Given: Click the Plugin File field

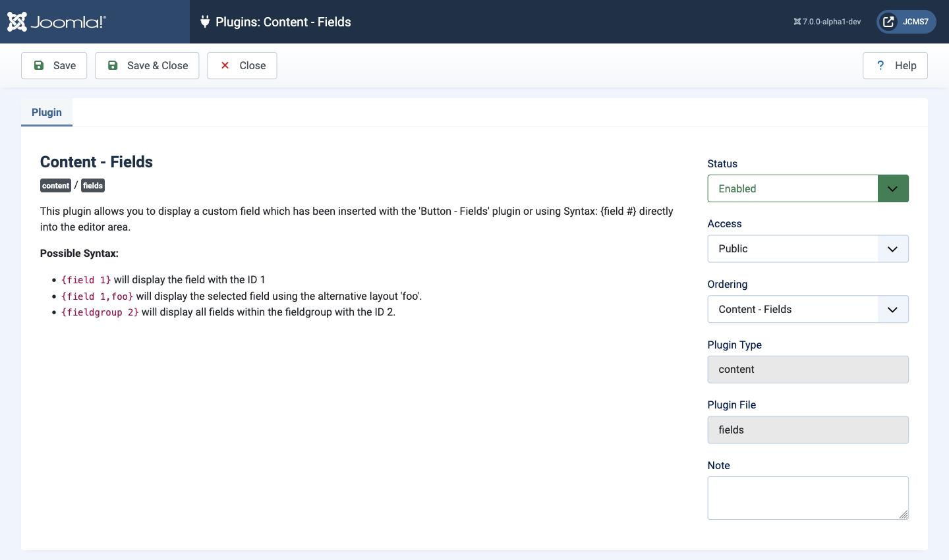Looking at the screenshot, I should coord(808,430).
